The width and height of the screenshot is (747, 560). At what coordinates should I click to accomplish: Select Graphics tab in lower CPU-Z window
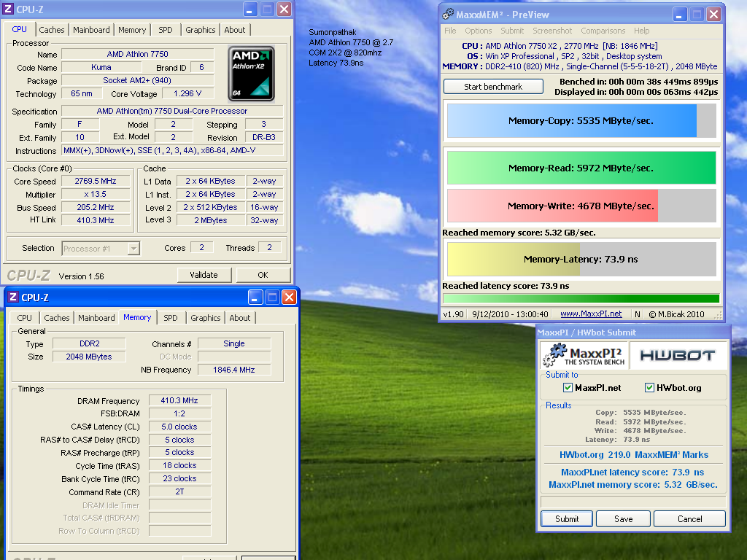(206, 318)
